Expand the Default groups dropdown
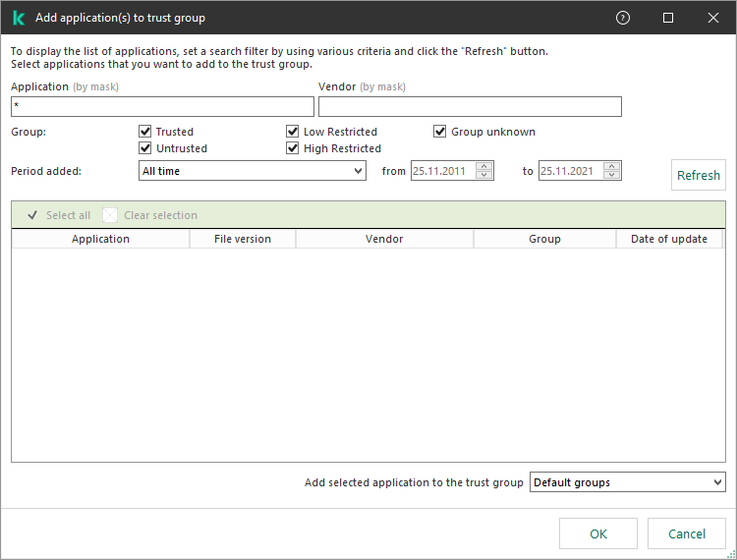737x560 pixels. pos(627,482)
